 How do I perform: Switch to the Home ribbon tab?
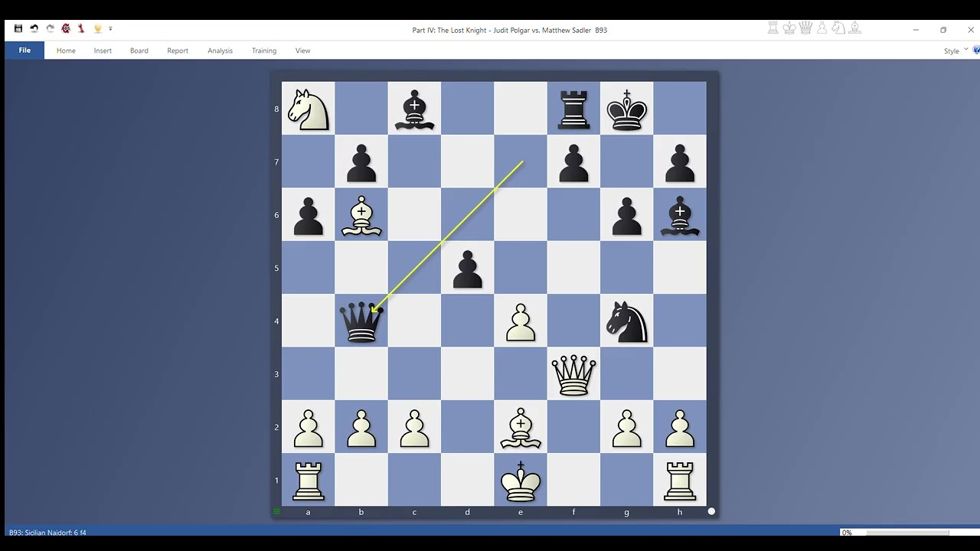[66, 51]
